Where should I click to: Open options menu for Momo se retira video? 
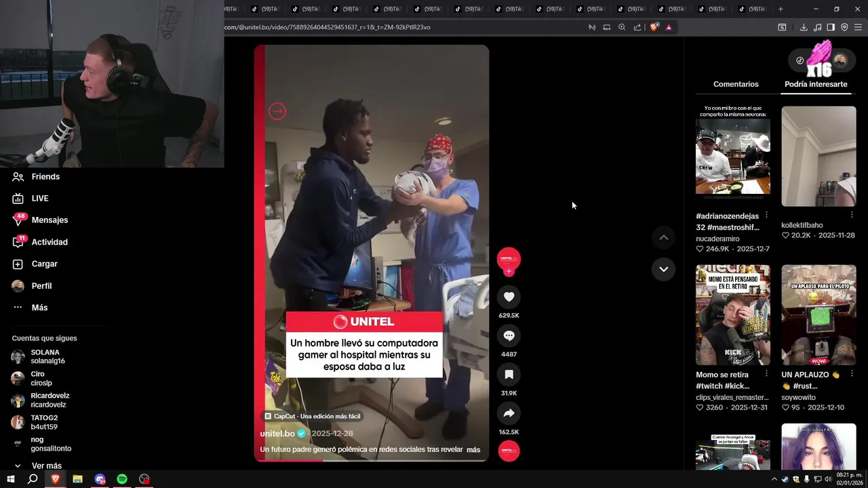(766, 374)
